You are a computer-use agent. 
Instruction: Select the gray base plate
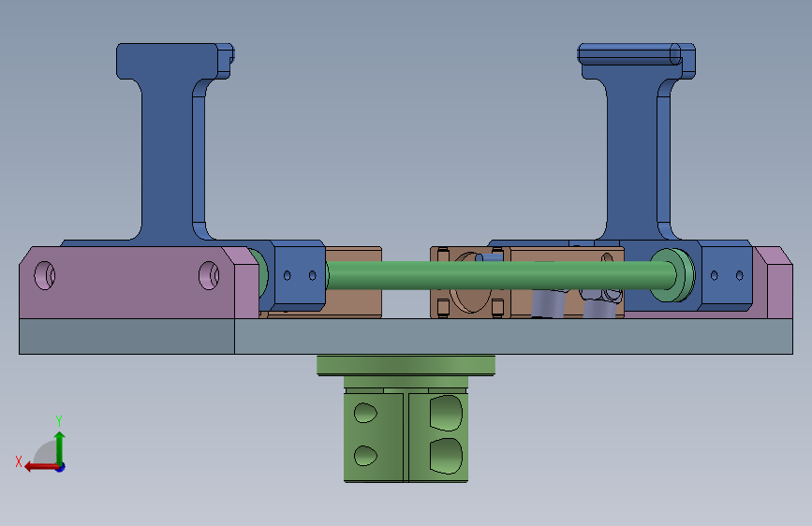pos(406,336)
